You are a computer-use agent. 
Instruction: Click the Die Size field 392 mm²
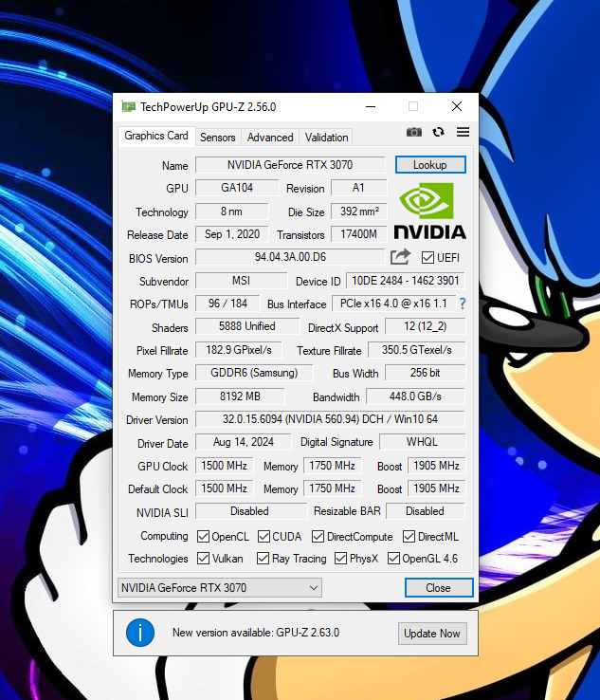point(358,212)
